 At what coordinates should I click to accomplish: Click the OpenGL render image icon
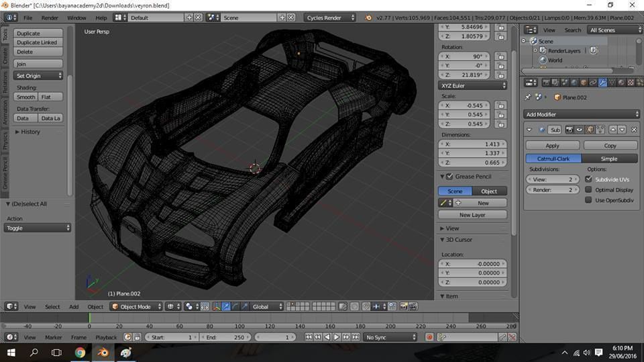coord(404,306)
